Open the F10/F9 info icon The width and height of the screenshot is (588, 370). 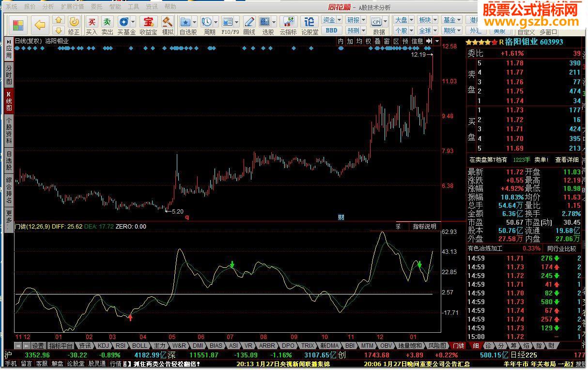click(228, 22)
